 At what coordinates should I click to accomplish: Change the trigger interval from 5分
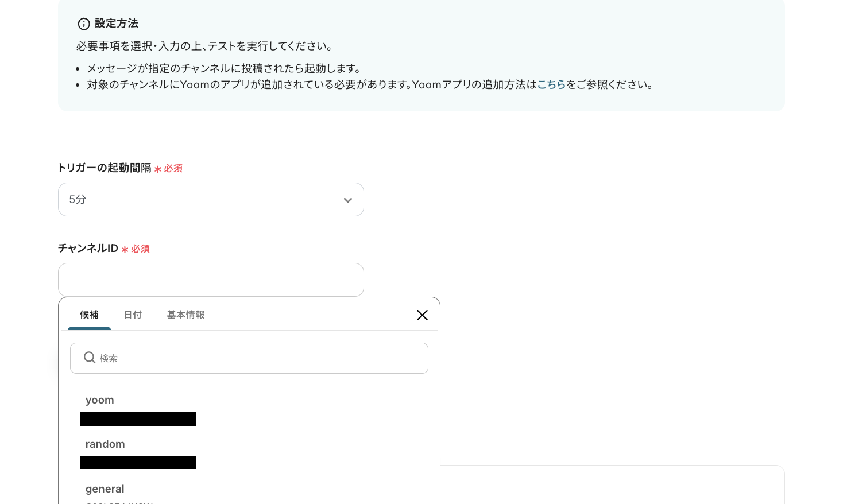pyautogui.click(x=211, y=199)
